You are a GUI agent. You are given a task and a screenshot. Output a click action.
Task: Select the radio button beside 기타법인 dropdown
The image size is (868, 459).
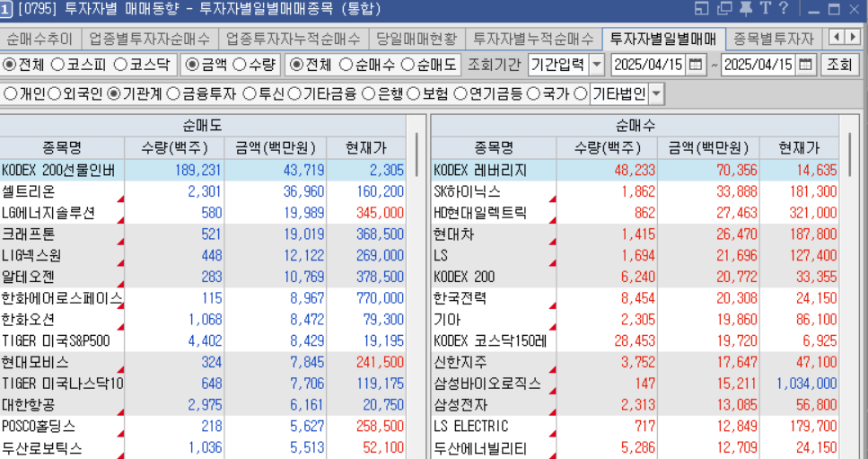(580, 94)
